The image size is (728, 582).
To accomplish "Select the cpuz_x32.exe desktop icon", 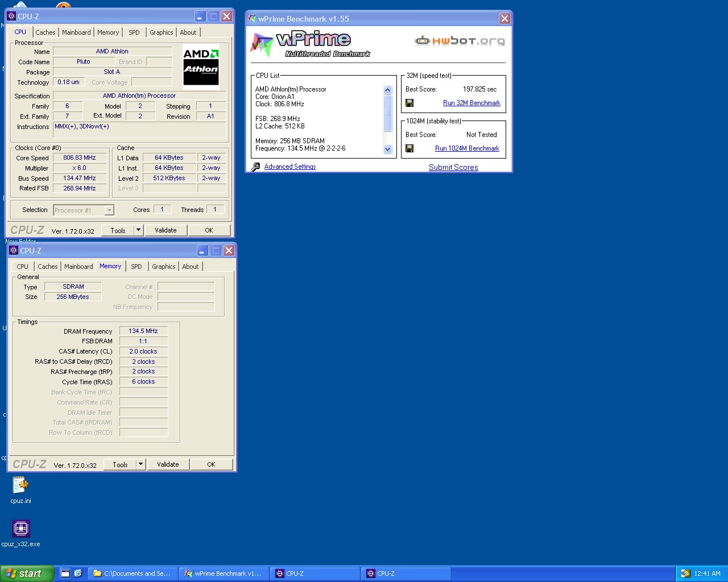I will (20, 528).
